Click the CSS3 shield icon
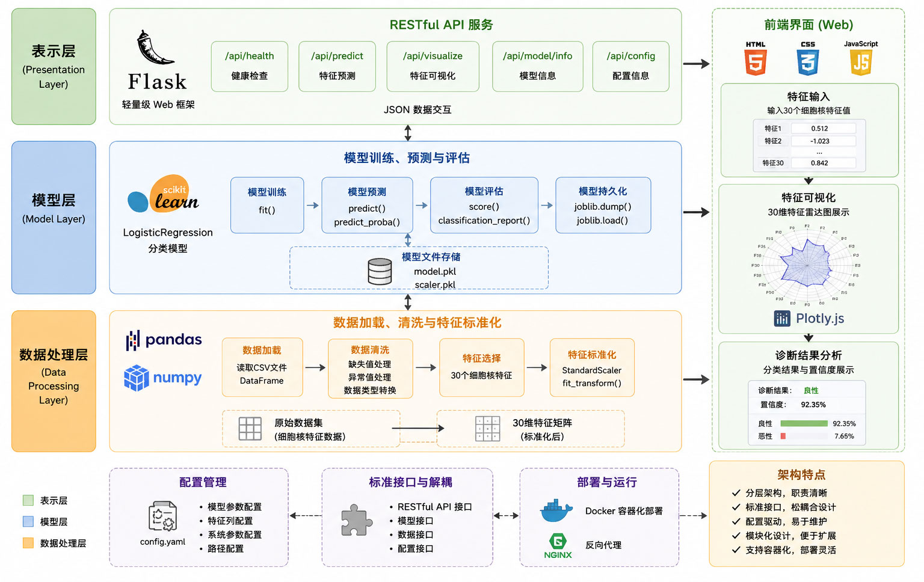924x582 pixels. (808, 63)
